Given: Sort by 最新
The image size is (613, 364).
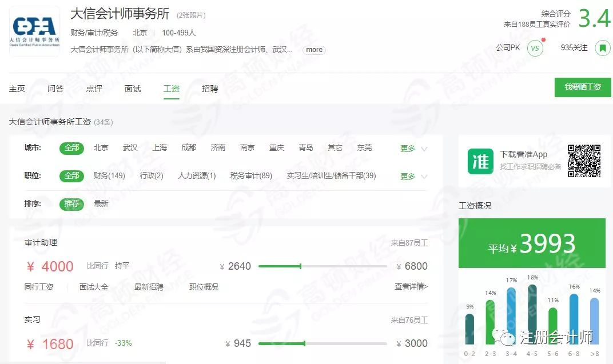Looking at the screenshot, I should click(x=101, y=203).
